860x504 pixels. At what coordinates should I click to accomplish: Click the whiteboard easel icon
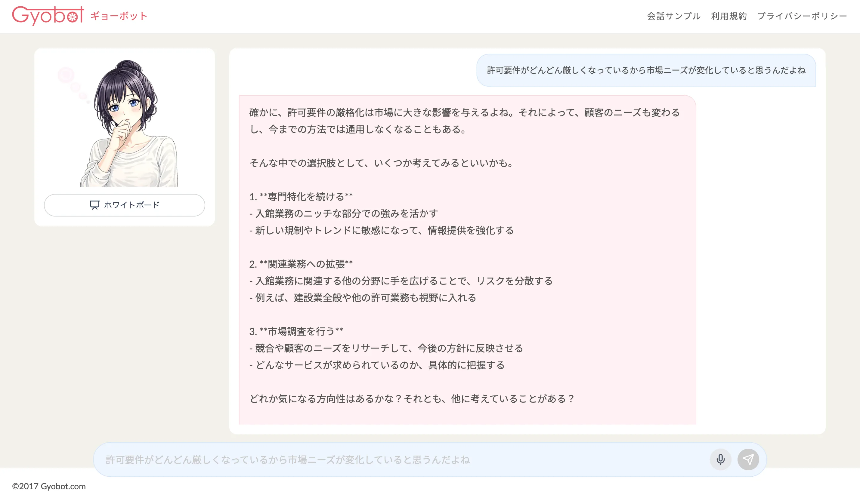[94, 205]
